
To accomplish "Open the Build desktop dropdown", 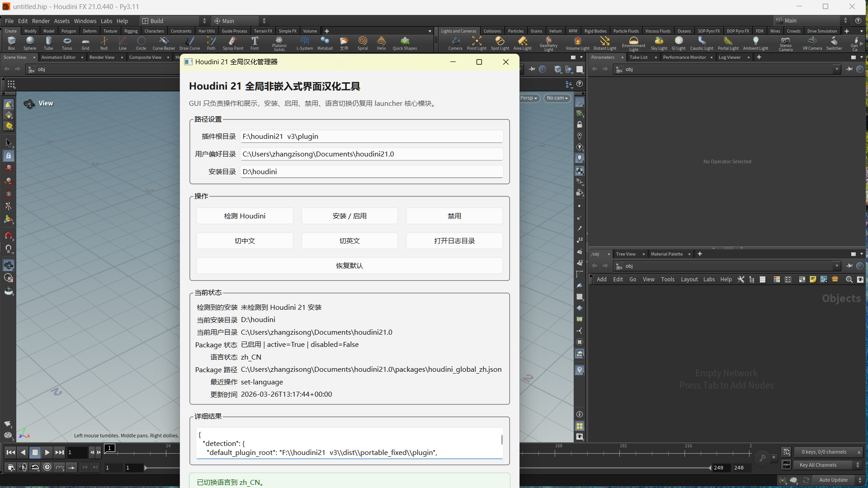I will point(174,21).
